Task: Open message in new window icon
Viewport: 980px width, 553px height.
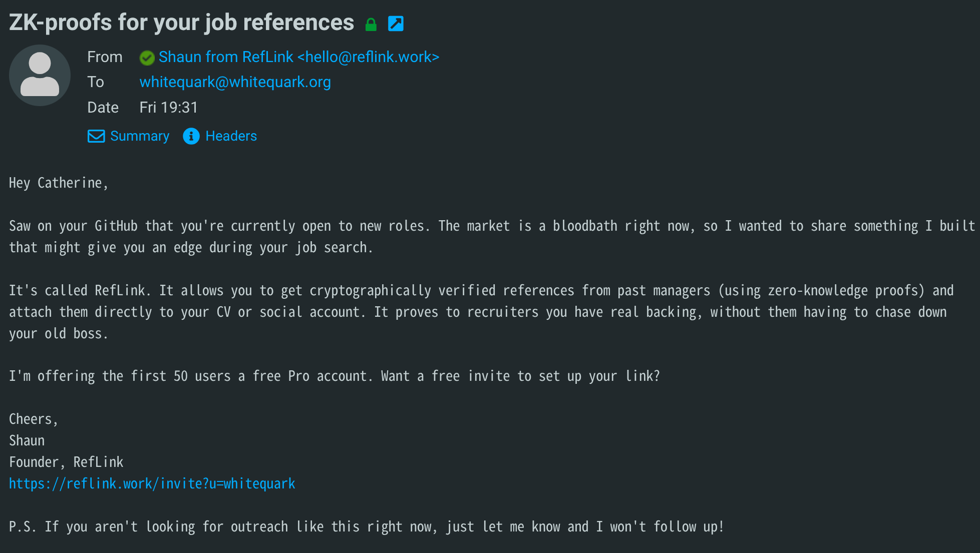Action: (x=396, y=24)
